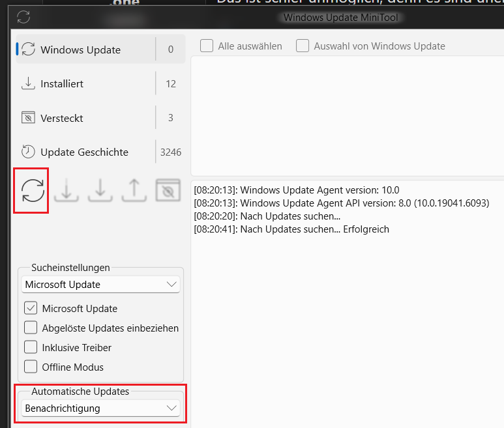The width and height of the screenshot is (504, 428).
Task: Click the install updates arrow-down icon
Action: (x=100, y=191)
